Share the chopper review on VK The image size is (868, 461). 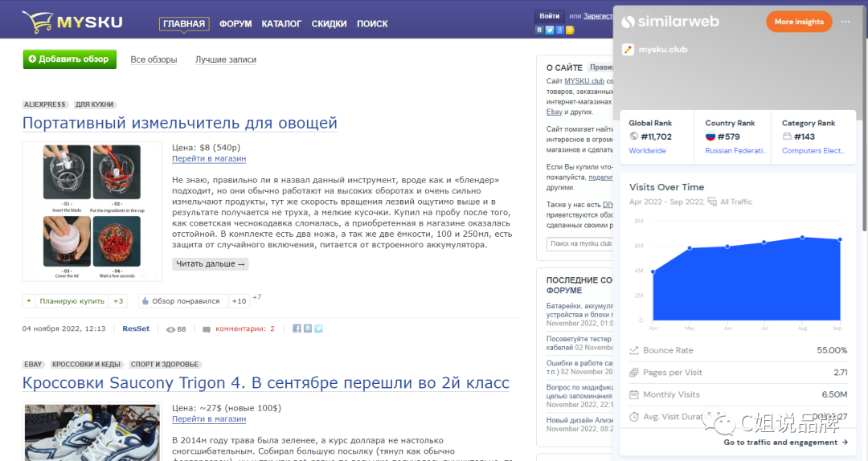[x=308, y=328]
